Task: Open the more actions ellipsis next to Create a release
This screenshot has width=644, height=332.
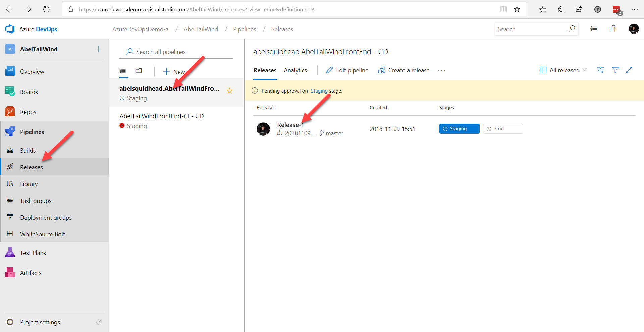Action: [442, 70]
